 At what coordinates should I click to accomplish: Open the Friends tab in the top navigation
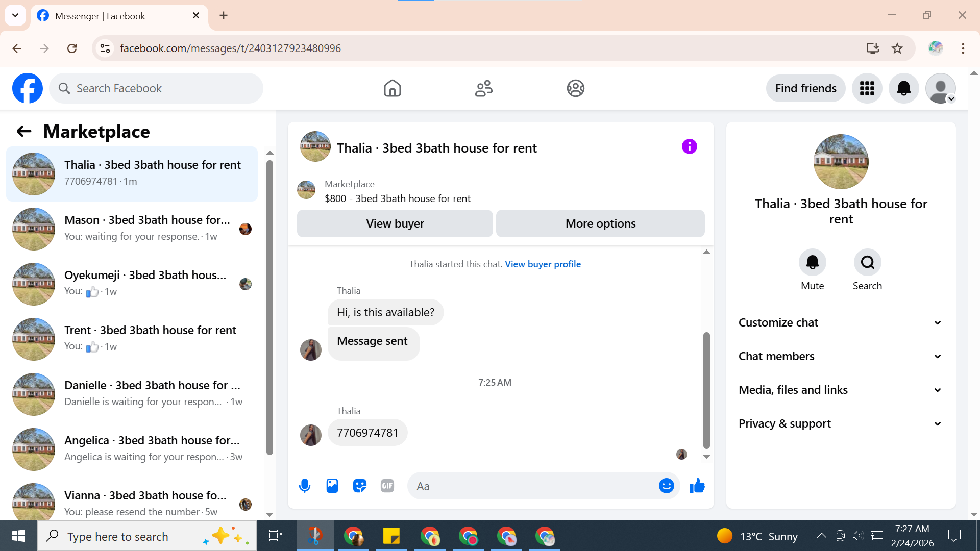pyautogui.click(x=483, y=88)
